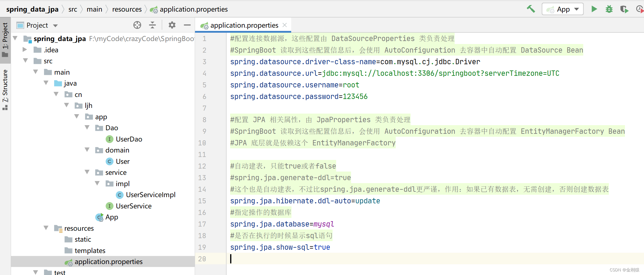
Task: Click the application.properties breadcrumb
Action: (189, 9)
